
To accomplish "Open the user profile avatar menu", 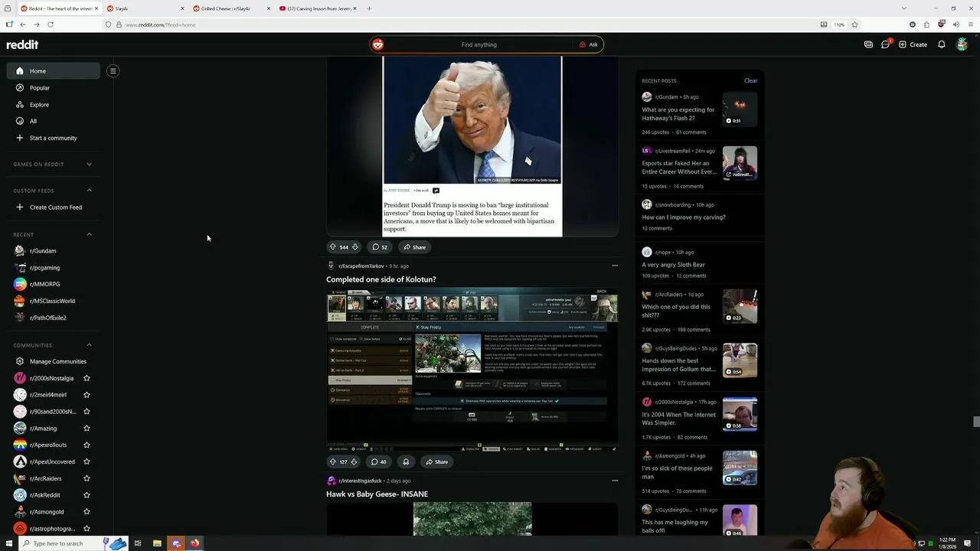I will (962, 44).
